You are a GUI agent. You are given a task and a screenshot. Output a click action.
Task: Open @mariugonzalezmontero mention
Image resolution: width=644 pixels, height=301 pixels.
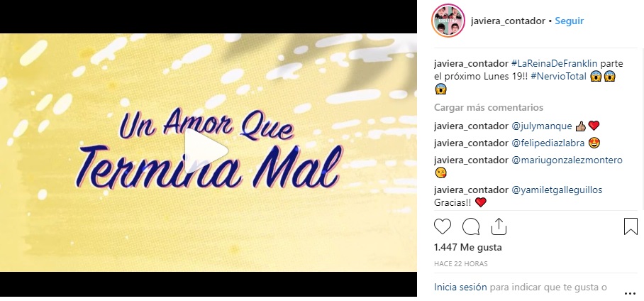tap(567, 160)
